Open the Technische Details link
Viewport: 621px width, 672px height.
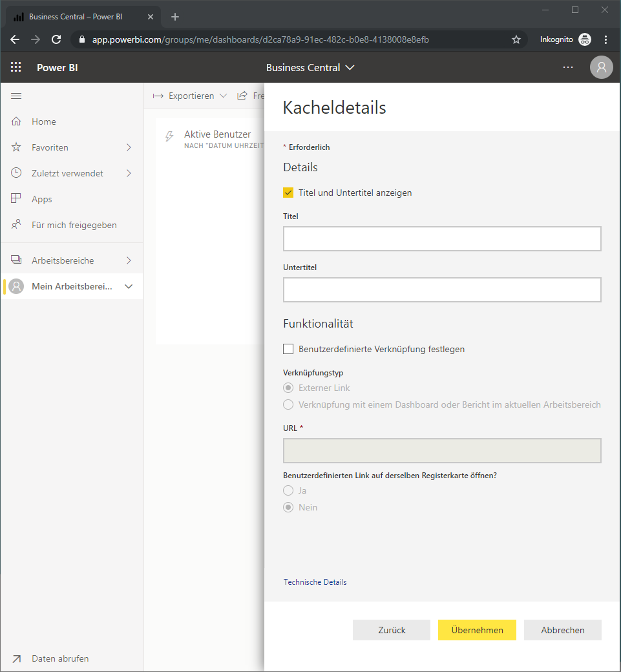pos(315,582)
